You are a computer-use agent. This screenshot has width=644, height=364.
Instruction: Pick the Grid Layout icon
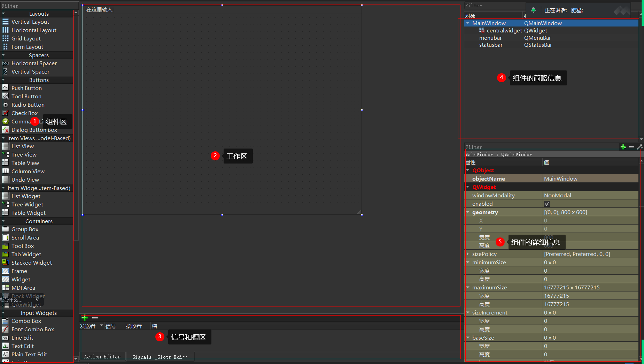(x=6, y=38)
